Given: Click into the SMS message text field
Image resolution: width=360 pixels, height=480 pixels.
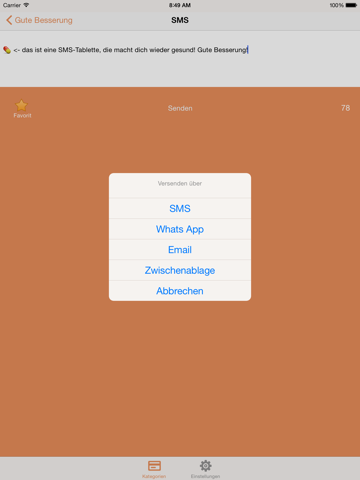Looking at the screenshot, I should coord(180,59).
